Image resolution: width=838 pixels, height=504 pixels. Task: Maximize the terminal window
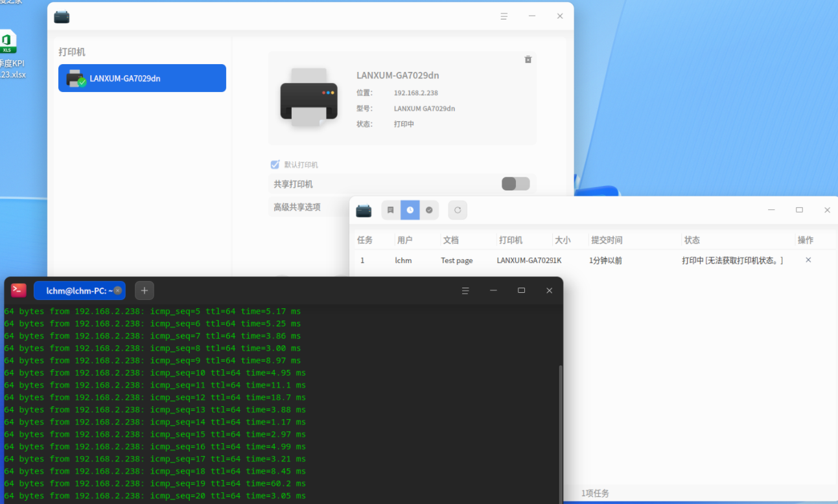(521, 291)
